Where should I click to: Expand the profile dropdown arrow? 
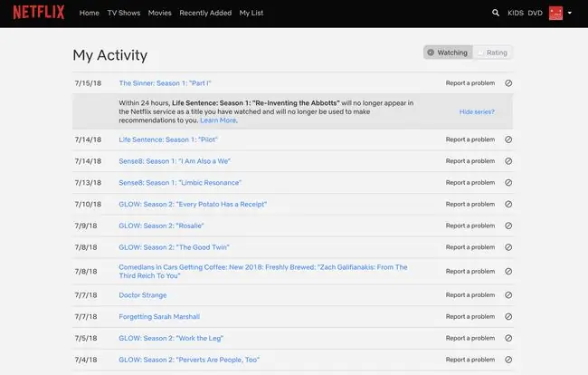(569, 13)
